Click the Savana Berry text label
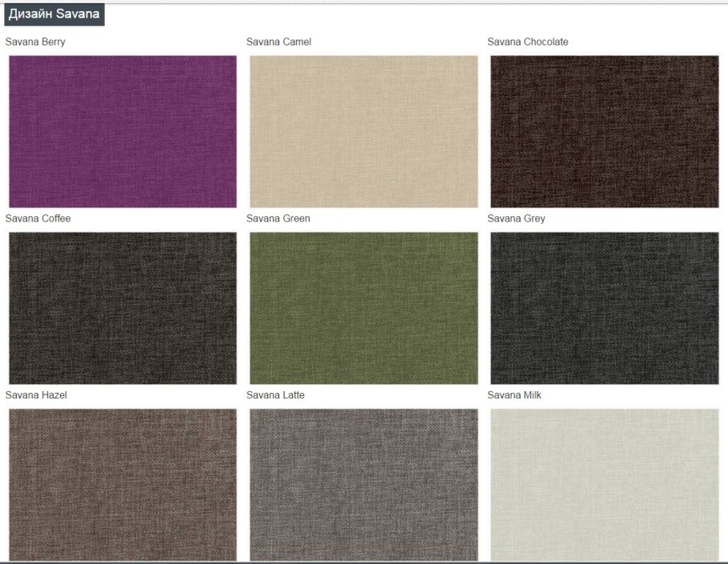This screenshot has height=564, width=728. 35,42
